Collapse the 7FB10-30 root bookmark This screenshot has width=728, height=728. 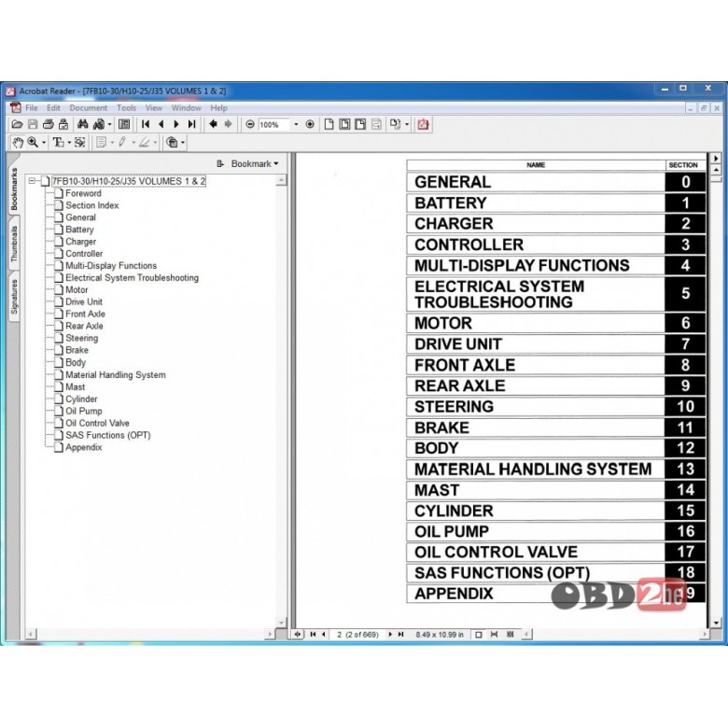pyautogui.click(x=32, y=181)
